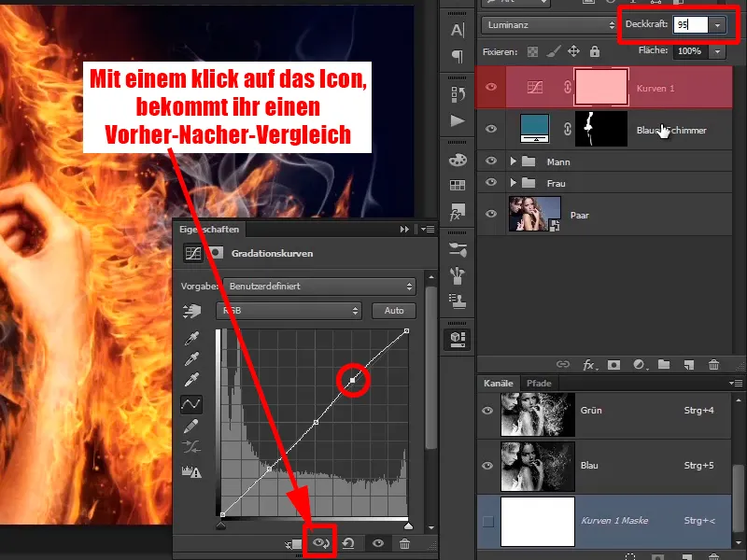Add a layer mask icon

[613, 365]
